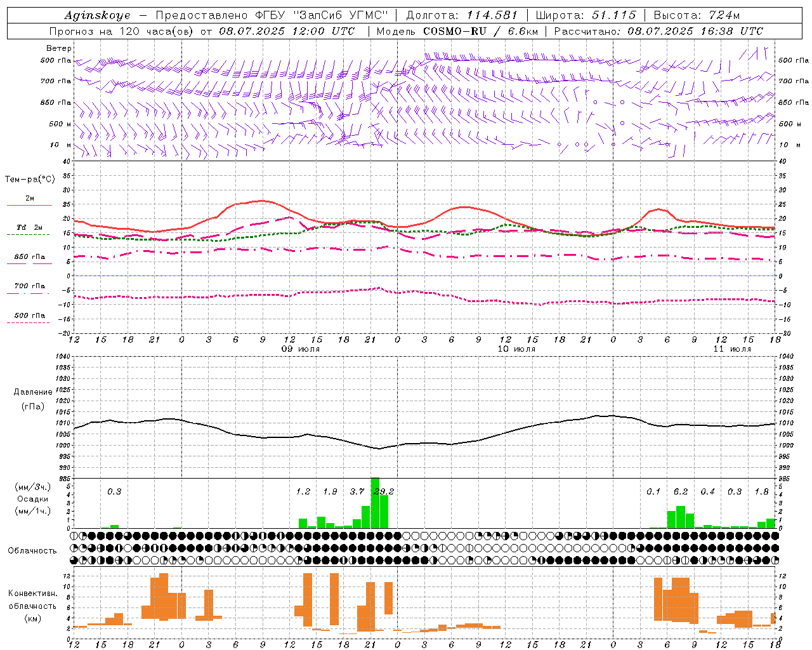
Task: Click the '1.2' precipitation total value
Action: 303,491
